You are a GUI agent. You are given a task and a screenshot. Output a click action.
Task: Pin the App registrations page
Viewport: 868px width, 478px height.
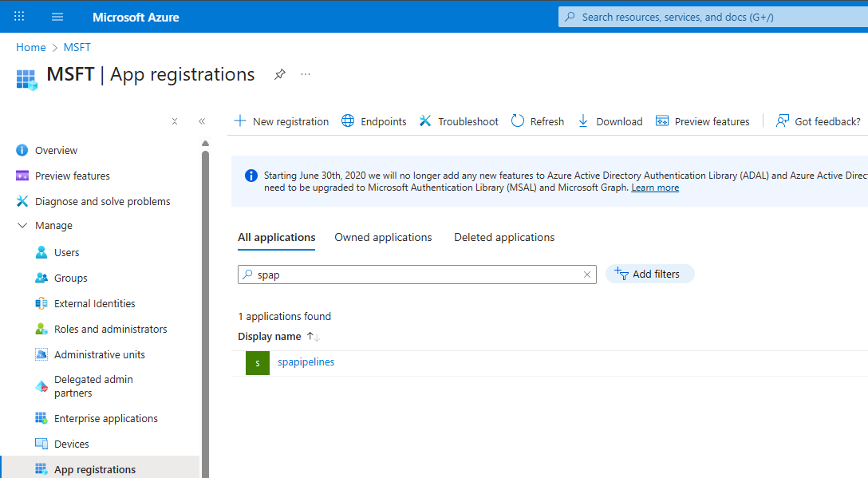(x=279, y=74)
